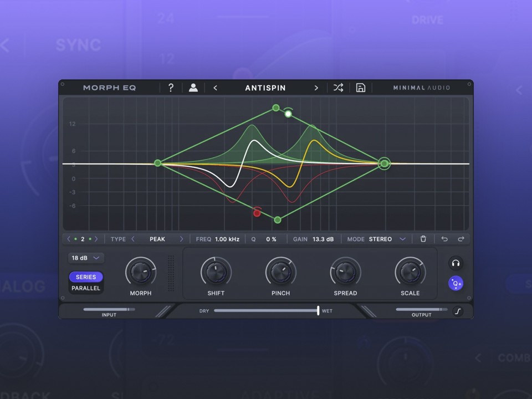
Task: Click the Q 0 % value
Action: coord(271,239)
